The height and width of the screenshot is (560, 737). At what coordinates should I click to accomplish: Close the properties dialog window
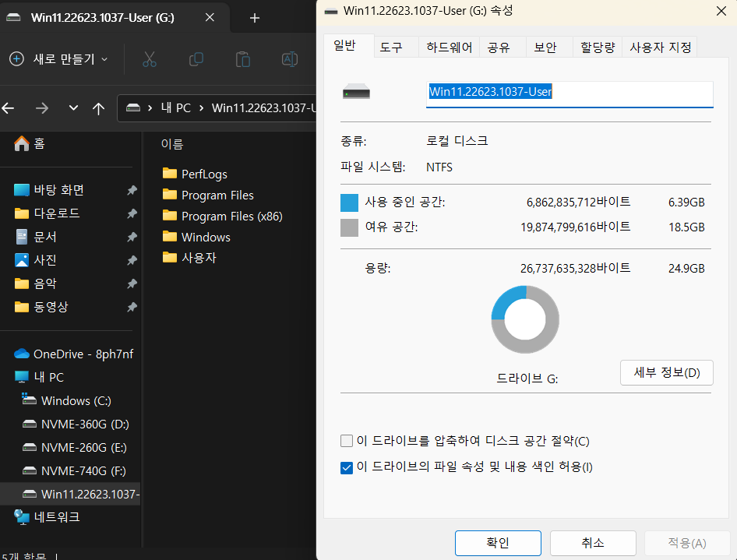(721, 11)
